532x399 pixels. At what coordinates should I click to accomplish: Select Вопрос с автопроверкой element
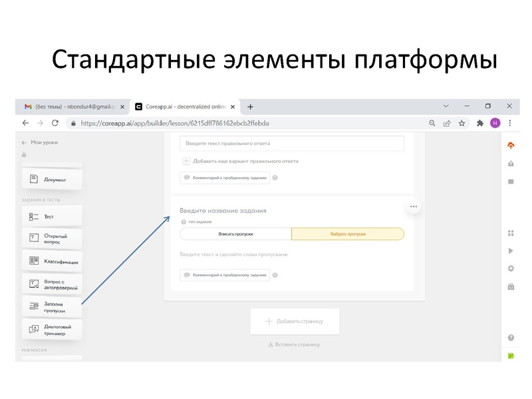[53, 284]
